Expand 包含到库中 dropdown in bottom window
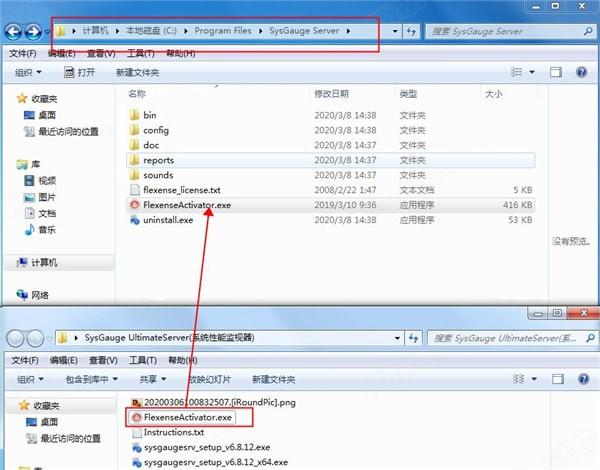 coord(91,379)
